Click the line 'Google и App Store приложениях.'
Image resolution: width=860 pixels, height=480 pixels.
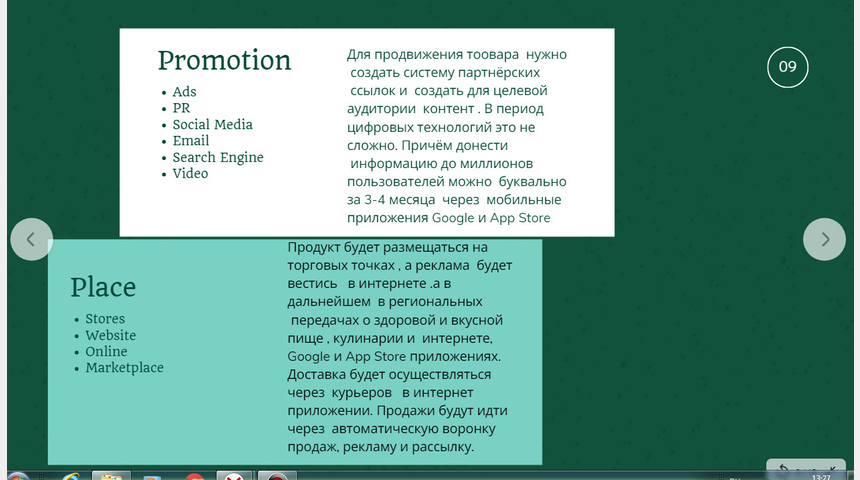pyautogui.click(x=394, y=356)
